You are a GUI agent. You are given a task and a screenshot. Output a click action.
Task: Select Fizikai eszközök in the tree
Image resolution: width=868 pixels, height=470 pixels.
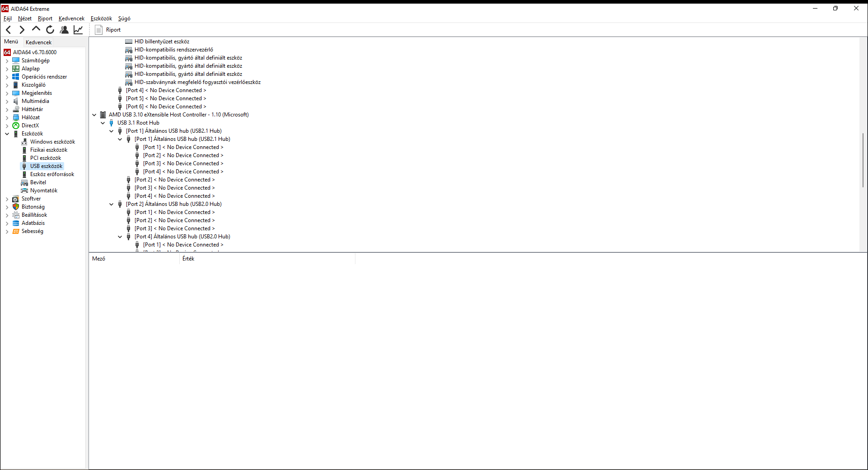(x=49, y=150)
